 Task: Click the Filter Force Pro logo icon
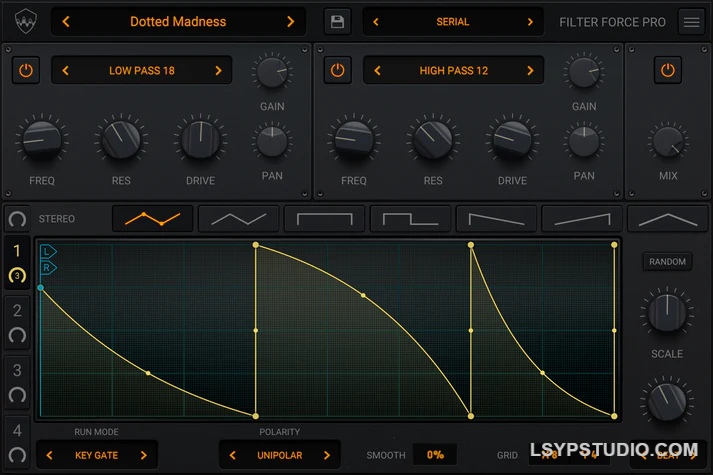(x=25, y=21)
